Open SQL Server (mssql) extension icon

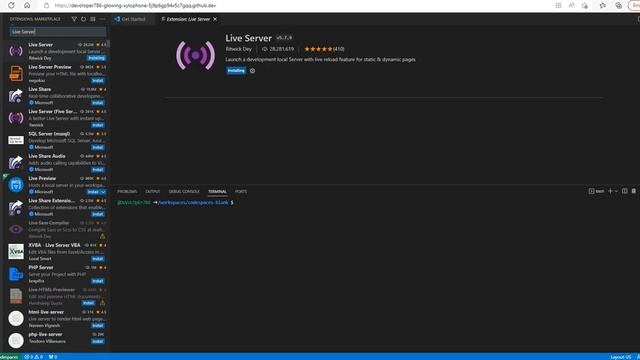(x=16, y=140)
